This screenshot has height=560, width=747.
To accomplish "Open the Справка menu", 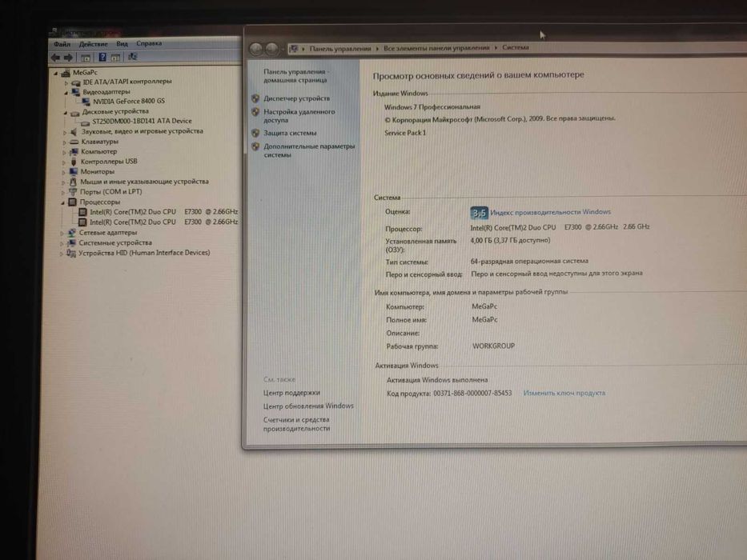I will [149, 43].
